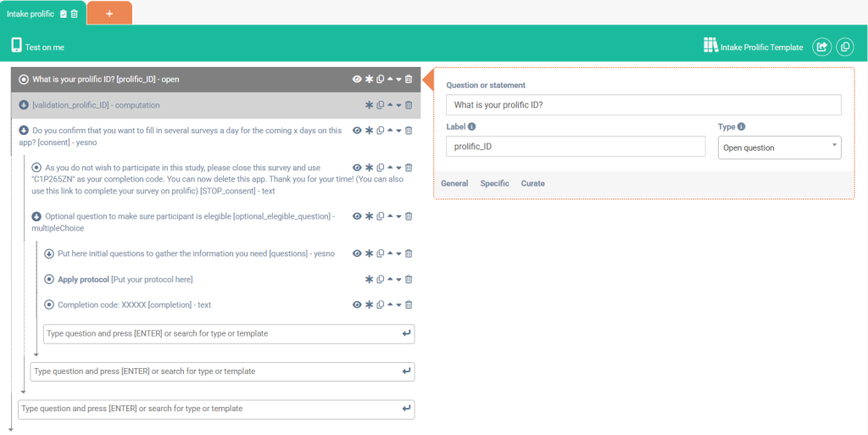The image size is (868, 435).
Task: Delete the optional_elegible_question row
Action: 409,216
